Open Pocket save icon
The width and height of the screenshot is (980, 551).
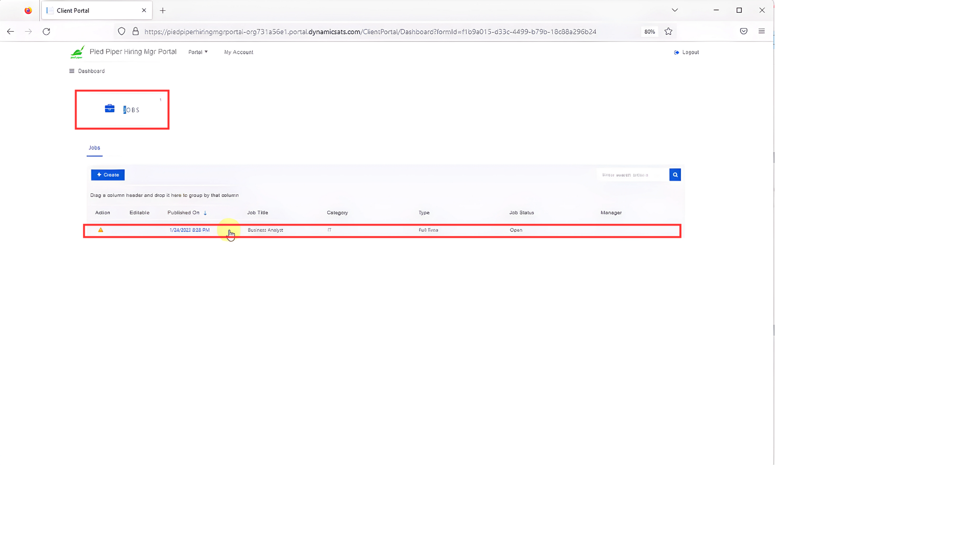click(x=744, y=31)
